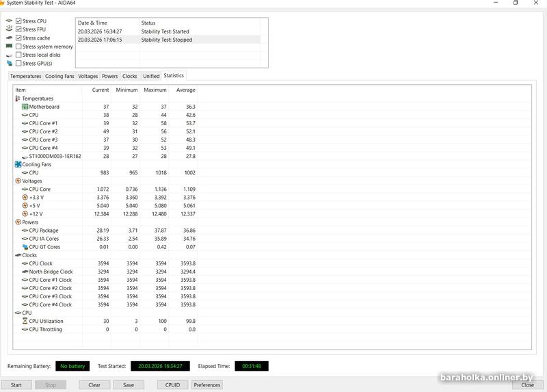Image resolution: width=547 pixels, height=392 pixels.
Task: Click the Save button
Action: tap(129, 385)
